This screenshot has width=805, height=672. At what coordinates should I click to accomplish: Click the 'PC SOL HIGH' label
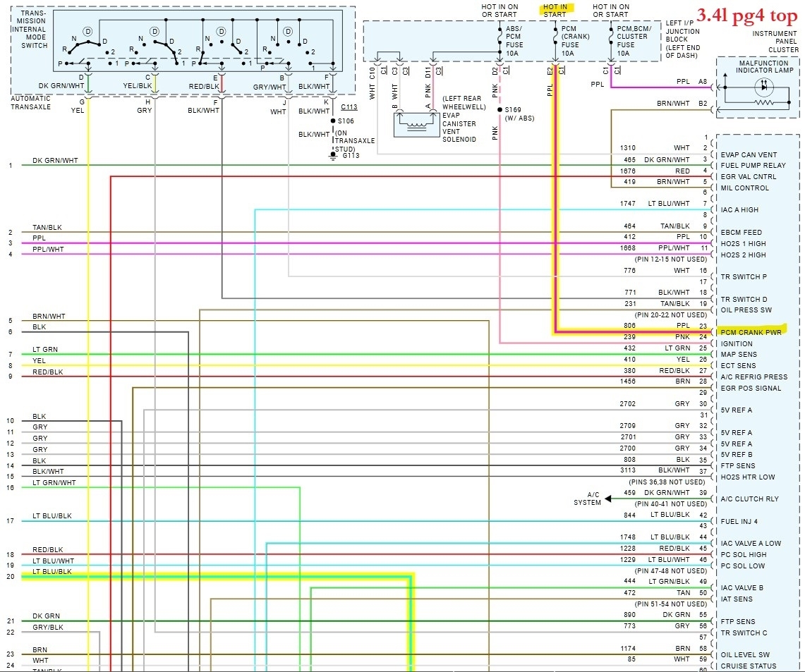(x=744, y=555)
